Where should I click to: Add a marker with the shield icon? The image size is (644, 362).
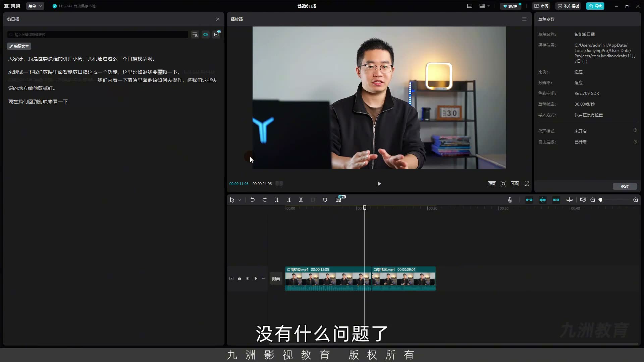click(x=325, y=200)
